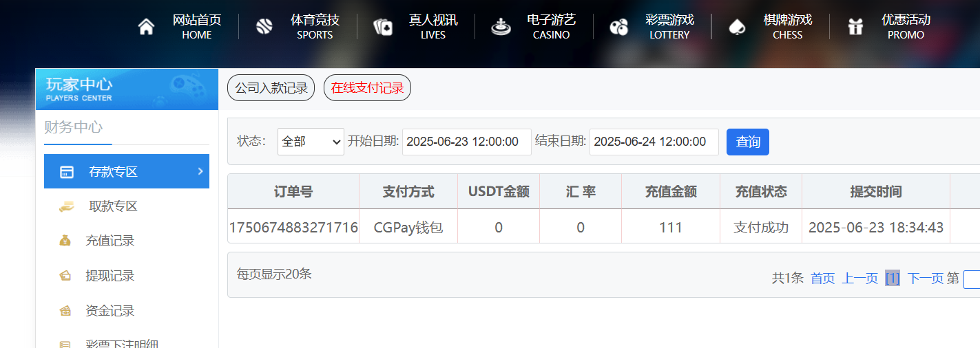Screen dimensions: 980x348
Task: Click the spade Chess icon
Action: (737, 27)
